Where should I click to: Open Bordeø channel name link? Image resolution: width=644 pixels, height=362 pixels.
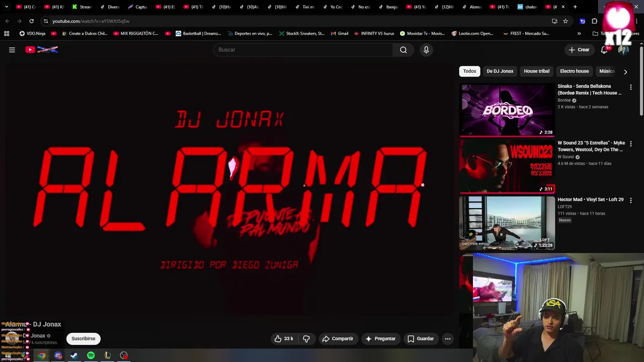(564, 100)
